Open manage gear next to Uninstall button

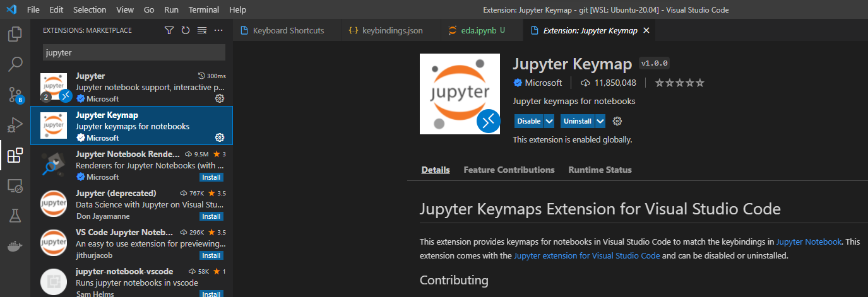[618, 121]
